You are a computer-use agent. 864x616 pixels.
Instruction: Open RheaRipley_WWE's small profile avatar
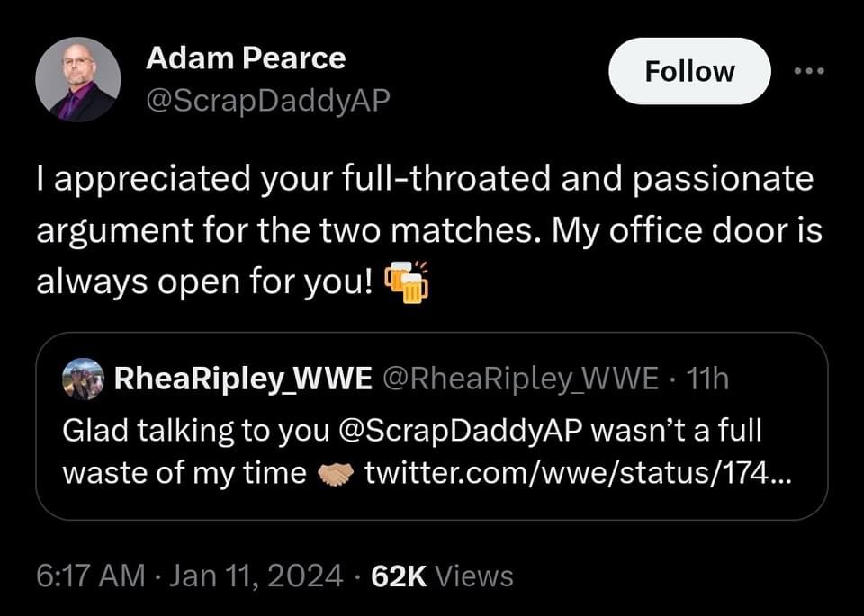[83, 379]
